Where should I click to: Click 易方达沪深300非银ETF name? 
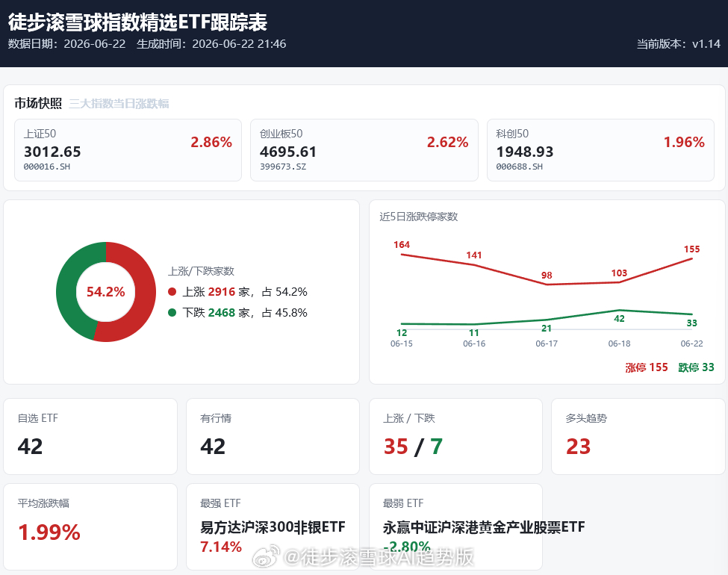pos(273,527)
